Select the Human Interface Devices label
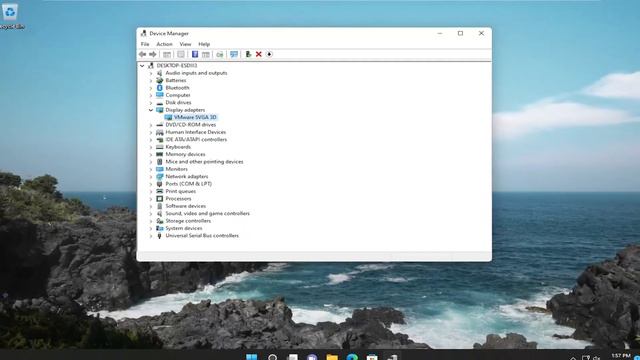This screenshot has height=360, width=640. click(196, 132)
